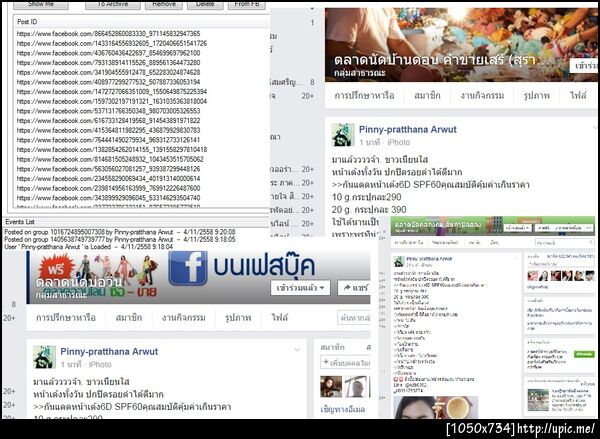Screen dimensions: 600x439
Task: Open งานกิจกรรม tab in ตลาดนัดบ้านดอน group
Action: tap(482, 95)
